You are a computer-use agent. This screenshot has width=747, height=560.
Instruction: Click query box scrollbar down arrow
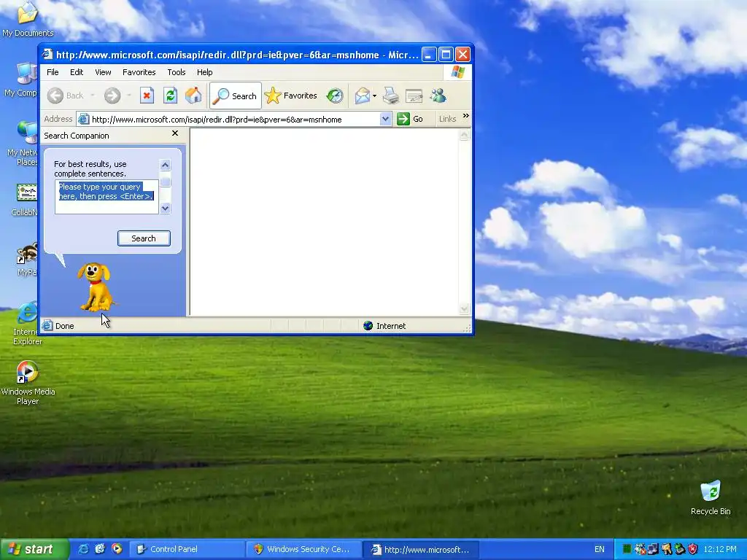coord(166,208)
